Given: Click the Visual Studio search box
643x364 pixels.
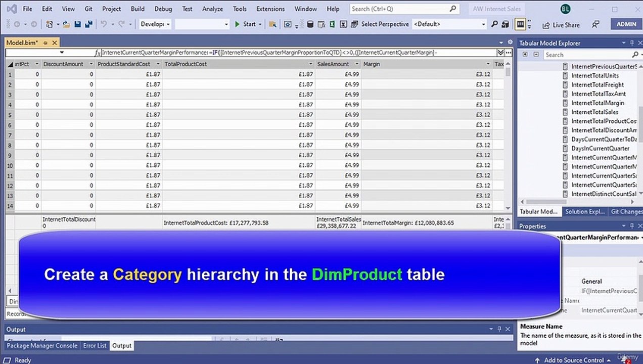Looking at the screenshot, I should click(x=404, y=9).
